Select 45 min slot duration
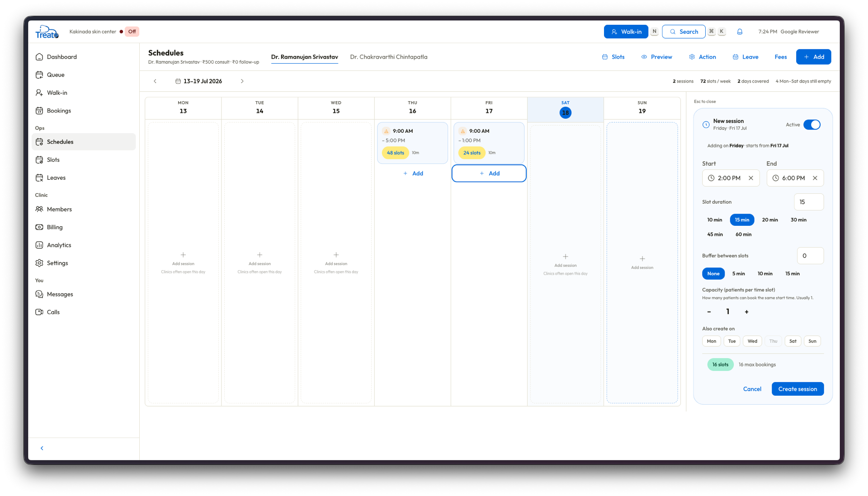 pyautogui.click(x=715, y=234)
